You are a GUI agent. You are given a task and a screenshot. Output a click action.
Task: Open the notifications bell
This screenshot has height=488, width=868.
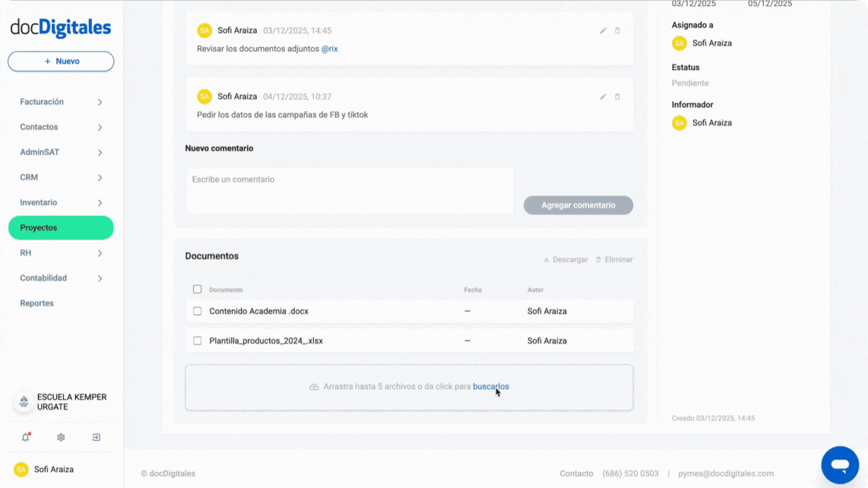point(25,437)
